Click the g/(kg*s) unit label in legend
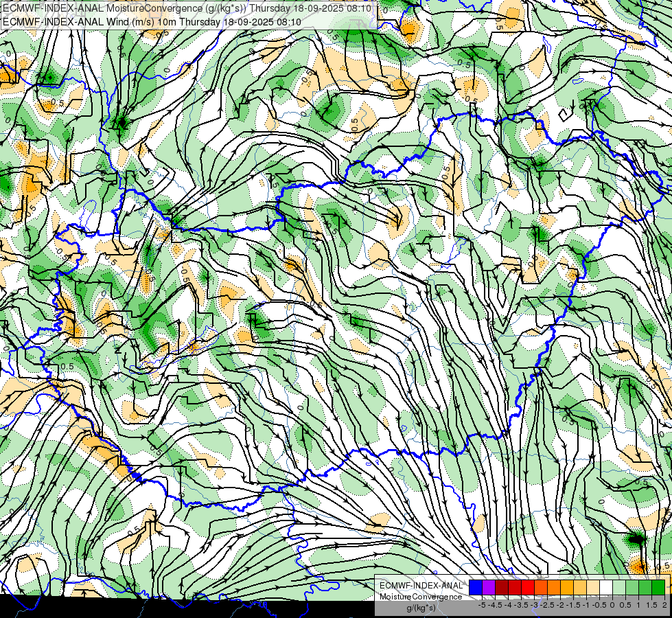The image size is (672, 618). [421, 608]
